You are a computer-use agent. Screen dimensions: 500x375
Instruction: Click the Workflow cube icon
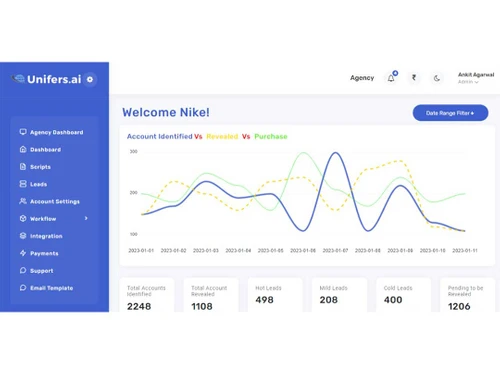pos(23,219)
